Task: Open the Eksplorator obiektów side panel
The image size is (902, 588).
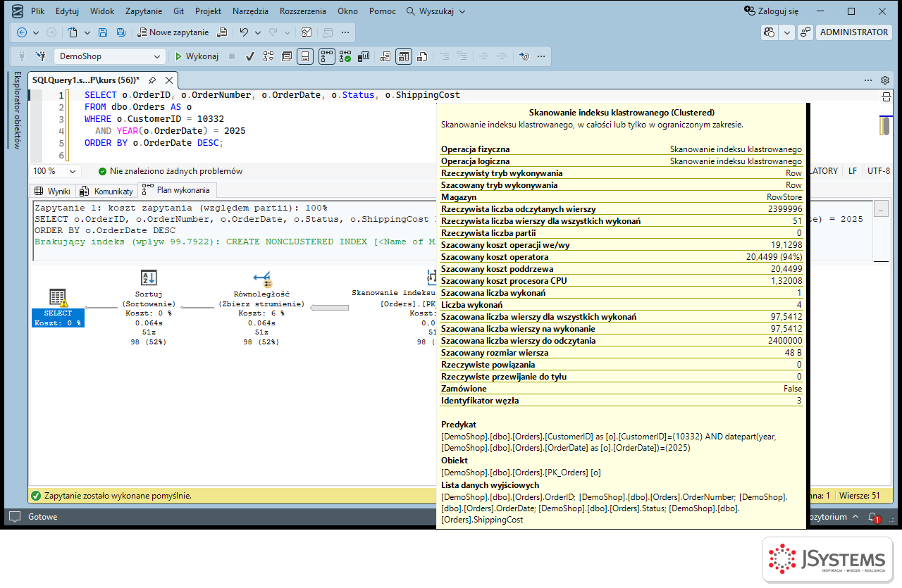Action: click(17, 109)
